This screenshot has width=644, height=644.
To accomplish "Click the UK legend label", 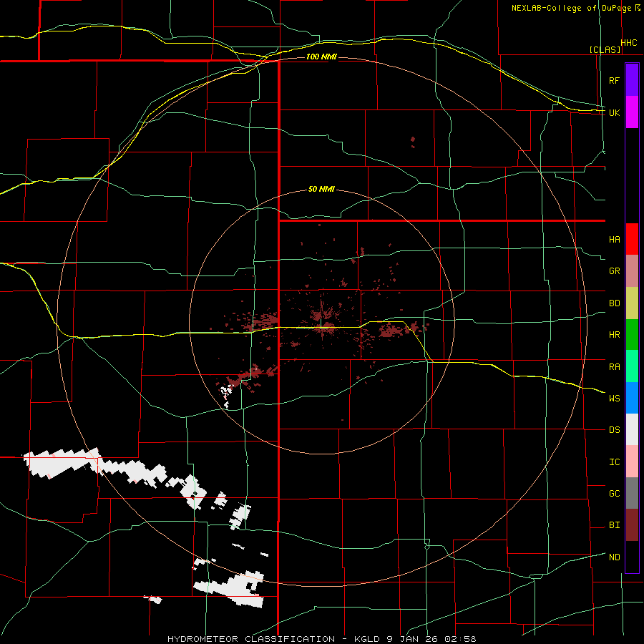I will click(614, 112).
